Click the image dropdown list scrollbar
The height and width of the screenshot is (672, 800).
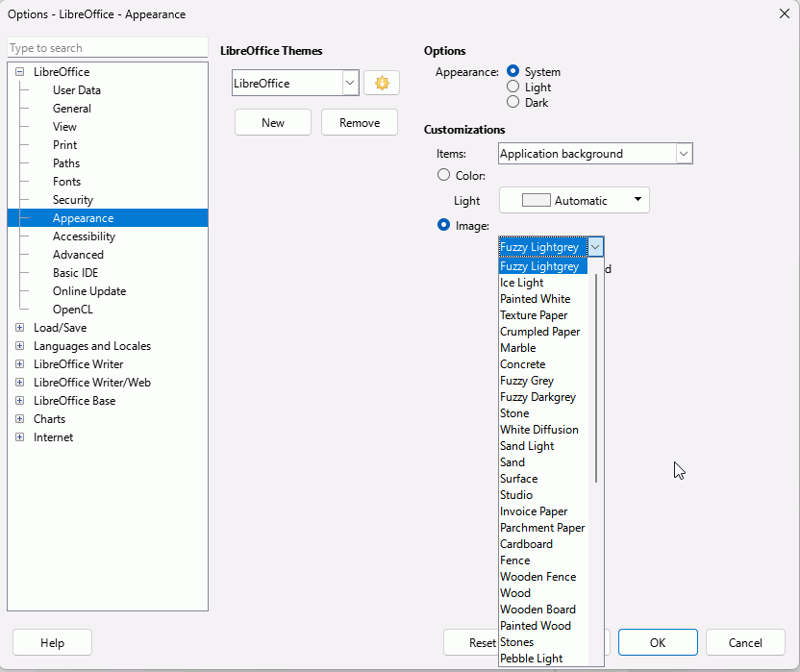(x=596, y=378)
